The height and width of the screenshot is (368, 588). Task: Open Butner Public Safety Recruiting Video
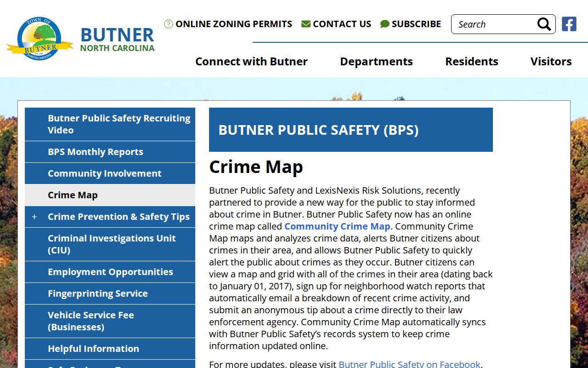110,124
